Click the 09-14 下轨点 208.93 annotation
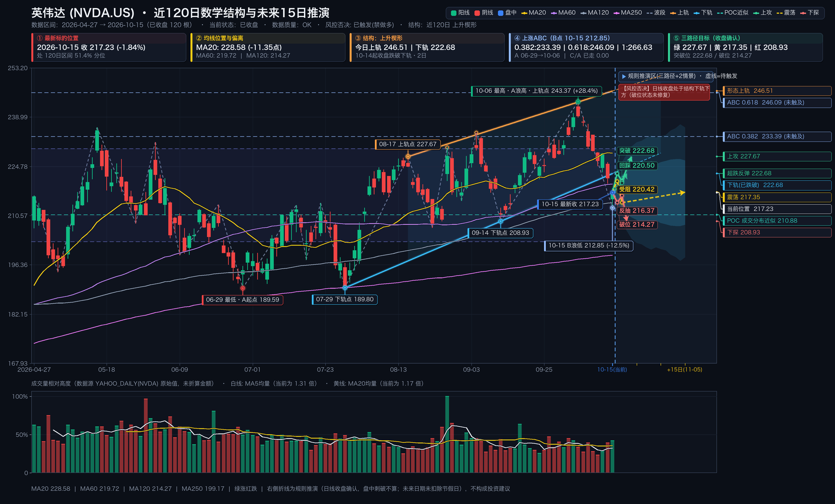The image size is (835, 504). click(500, 233)
